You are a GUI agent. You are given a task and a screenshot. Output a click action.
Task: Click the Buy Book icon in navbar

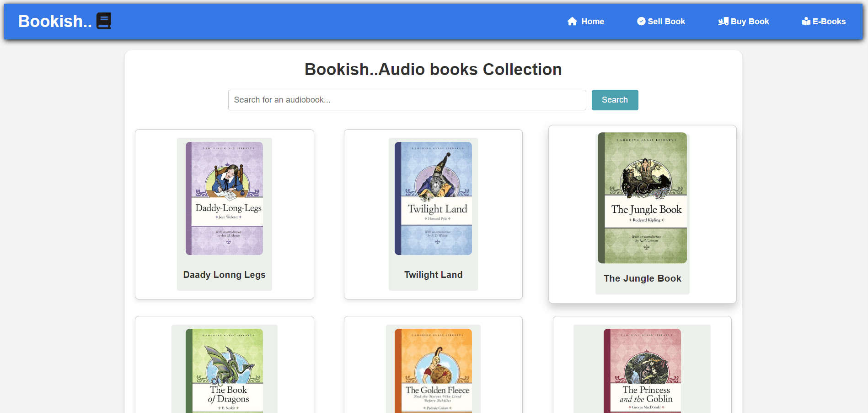coord(723,22)
